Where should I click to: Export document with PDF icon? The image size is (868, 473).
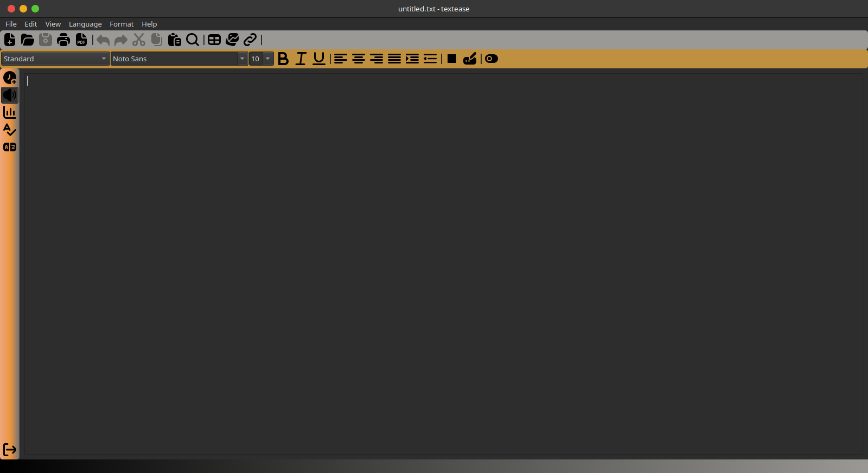(81, 40)
